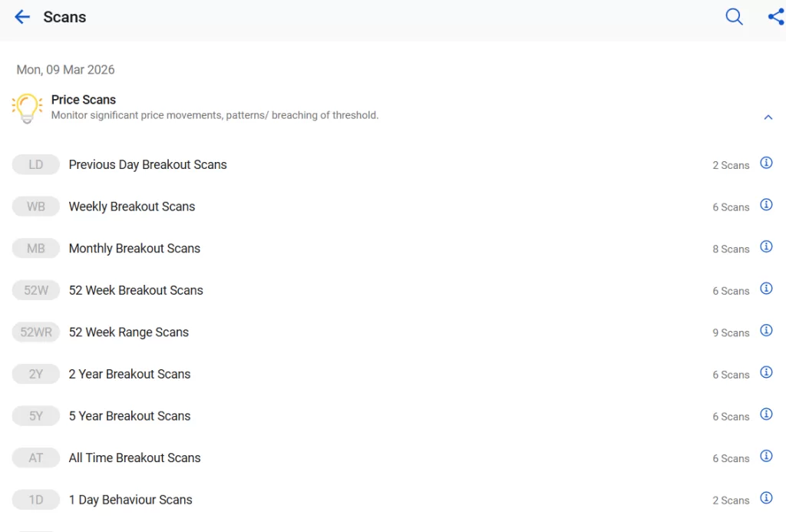Tap the share icon in header

click(775, 17)
